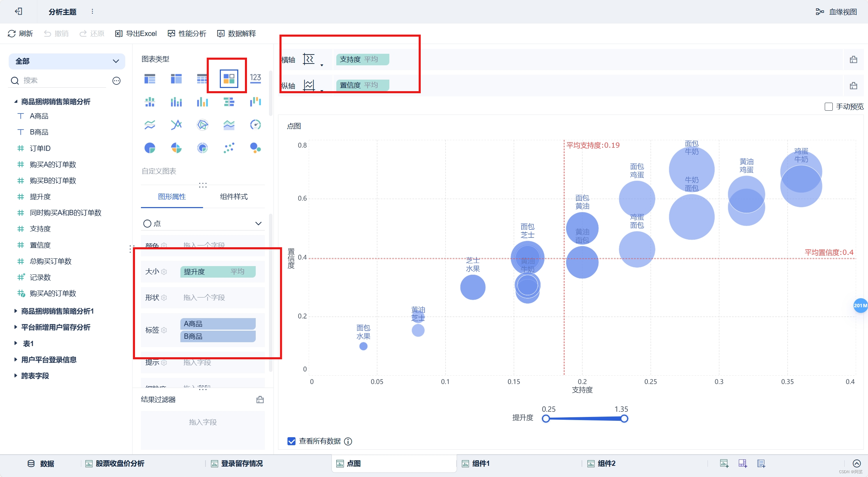The width and height of the screenshot is (868, 477).
Task: Select the gauge chart type icon
Action: click(x=256, y=125)
